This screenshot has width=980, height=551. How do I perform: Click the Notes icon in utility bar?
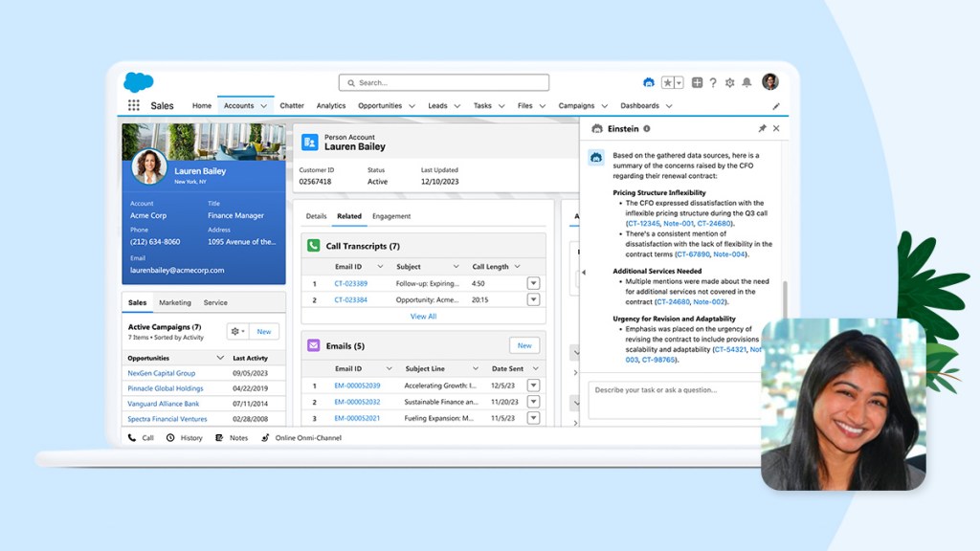click(219, 438)
